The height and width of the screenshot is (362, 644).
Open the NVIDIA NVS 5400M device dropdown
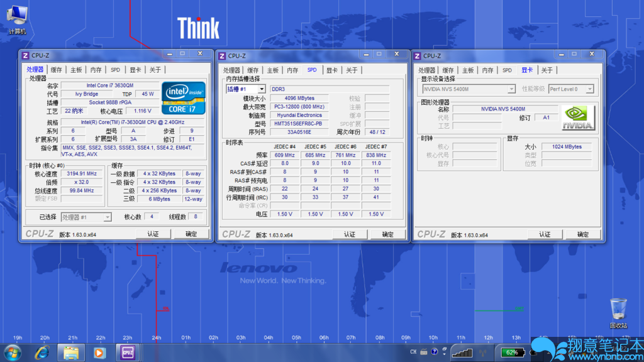pyautogui.click(x=469, y=89)
